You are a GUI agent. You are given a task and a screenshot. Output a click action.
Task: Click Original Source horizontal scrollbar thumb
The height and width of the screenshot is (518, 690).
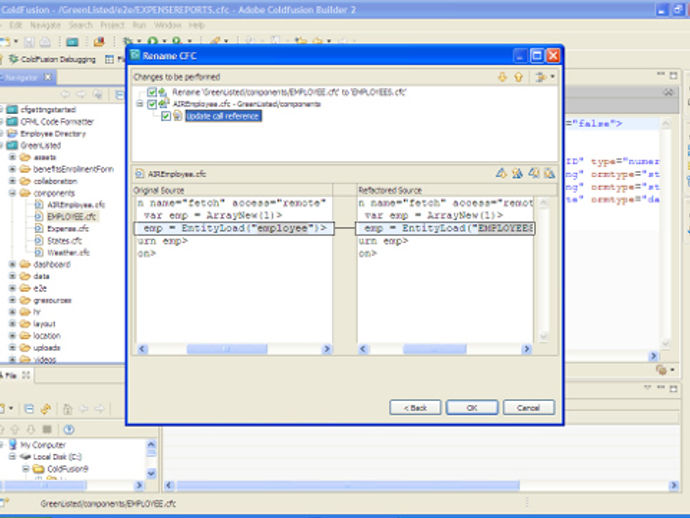point(227,349)
